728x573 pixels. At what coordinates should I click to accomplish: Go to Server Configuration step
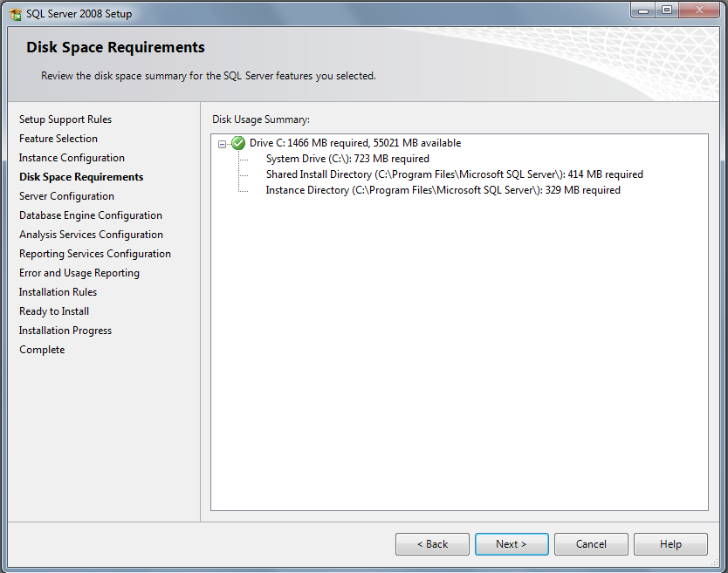click(x=66, y=195)
